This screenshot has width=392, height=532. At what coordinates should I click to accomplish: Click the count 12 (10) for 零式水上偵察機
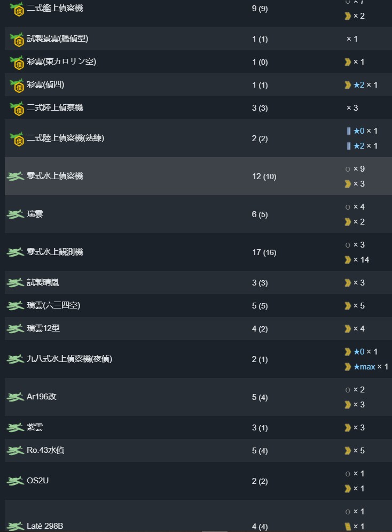pos(264,176)
